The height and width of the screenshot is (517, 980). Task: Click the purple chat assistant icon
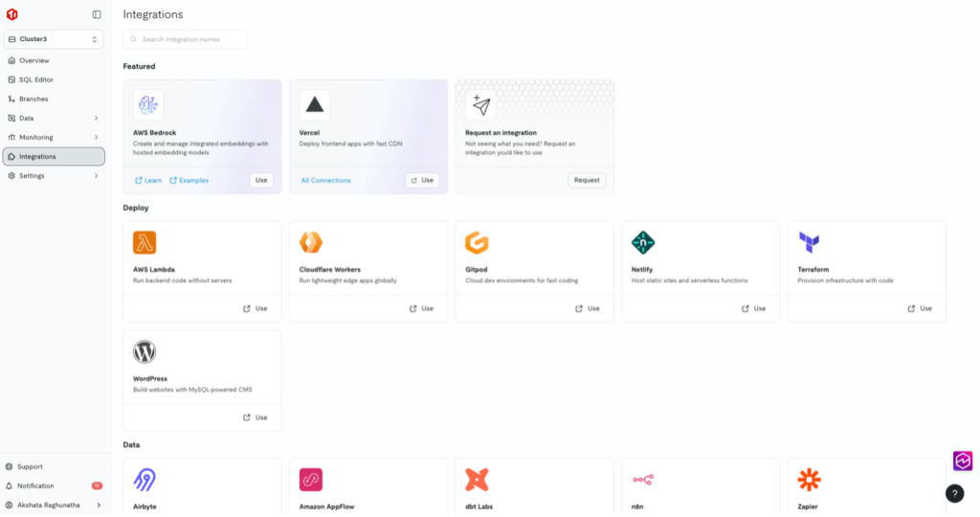click(963, 461)
